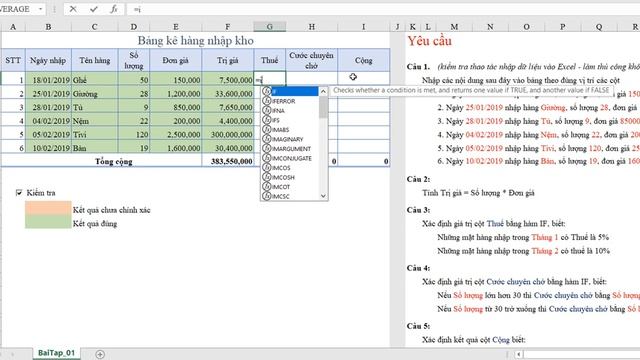Viewport: 640px width, 360px height.
Task: Choose IMCOT from the function list
Action: tap(290, 187)
